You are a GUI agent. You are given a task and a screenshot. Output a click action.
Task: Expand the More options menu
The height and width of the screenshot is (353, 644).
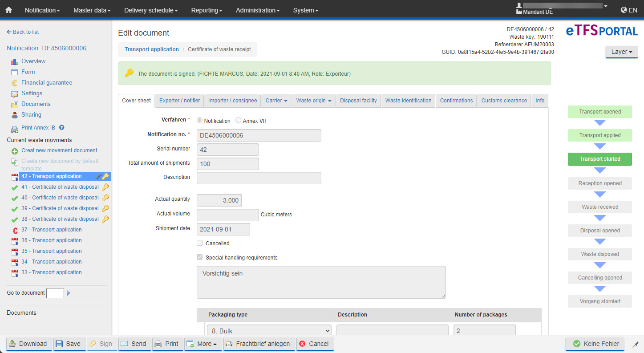(203, 344)
